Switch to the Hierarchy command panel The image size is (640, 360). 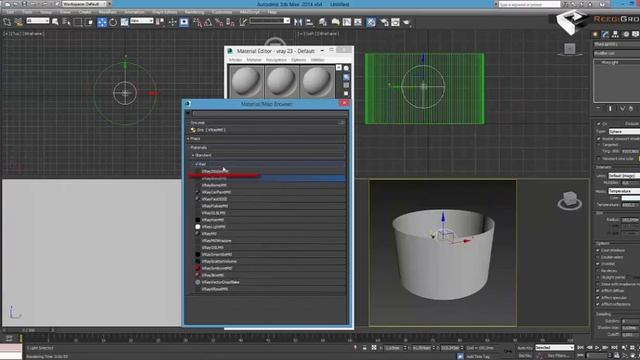click(x=616, y=34)
